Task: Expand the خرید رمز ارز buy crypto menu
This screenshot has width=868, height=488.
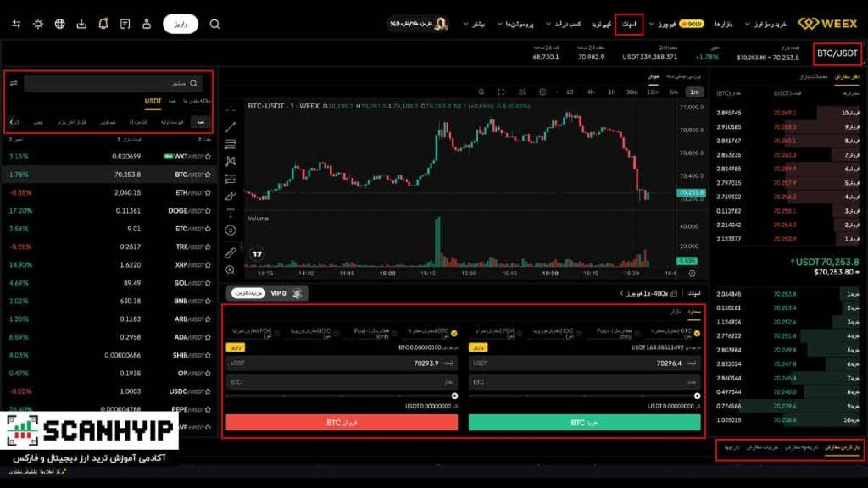Action: [x=765, y=24]
